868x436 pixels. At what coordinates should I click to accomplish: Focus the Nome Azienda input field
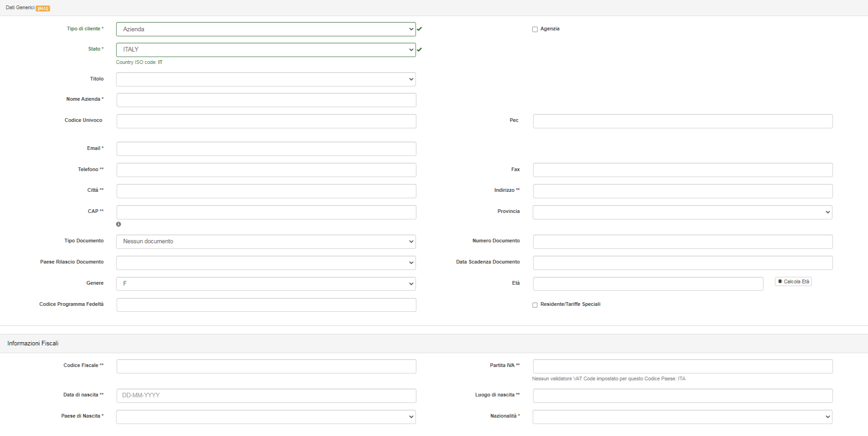pyautogui.click(x=266, y=100)
